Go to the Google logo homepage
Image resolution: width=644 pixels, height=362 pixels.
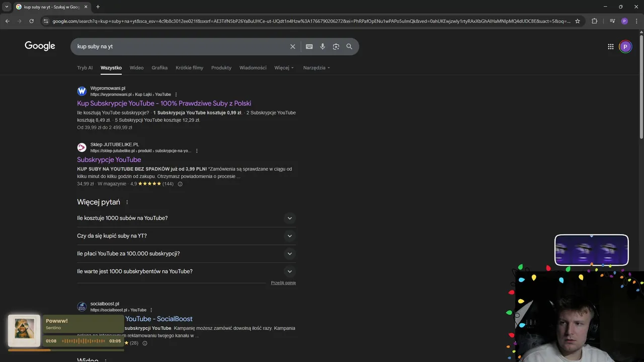40,46
